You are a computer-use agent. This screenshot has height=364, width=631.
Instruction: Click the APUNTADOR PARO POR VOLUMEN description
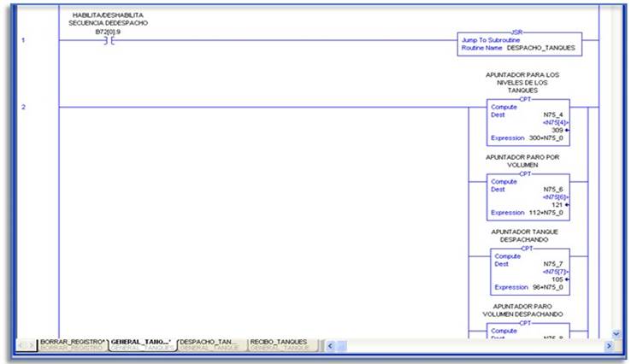pos(522,161)
